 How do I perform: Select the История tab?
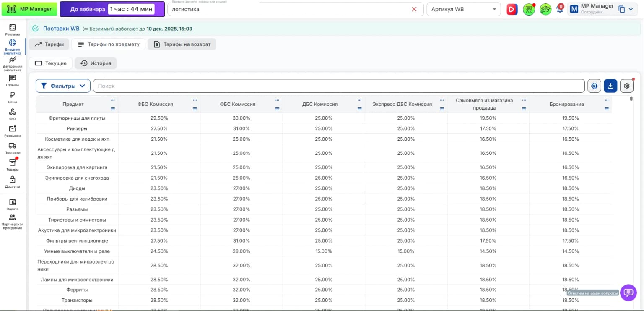[x=96, y=63]
